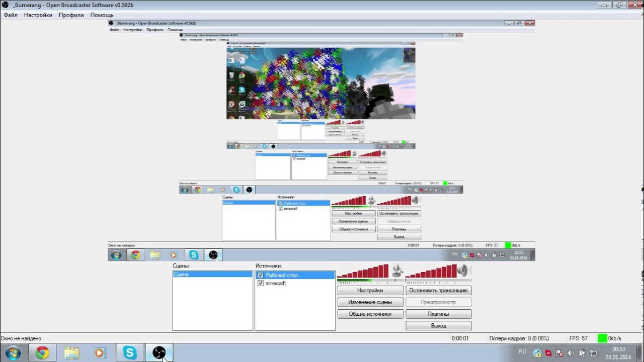The width and height of the screenshot is (644, 362).
Task: Click the disabled Предпросмотр button
Action: [439, 302]
